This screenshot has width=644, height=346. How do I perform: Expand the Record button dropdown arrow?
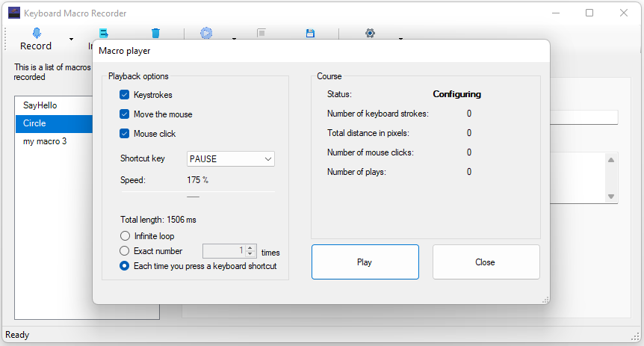(72, 39)
